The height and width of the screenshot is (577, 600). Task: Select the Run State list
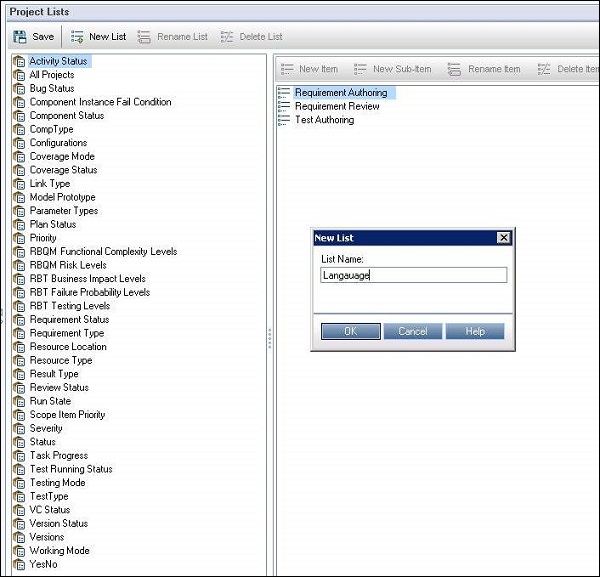point(51,401)
